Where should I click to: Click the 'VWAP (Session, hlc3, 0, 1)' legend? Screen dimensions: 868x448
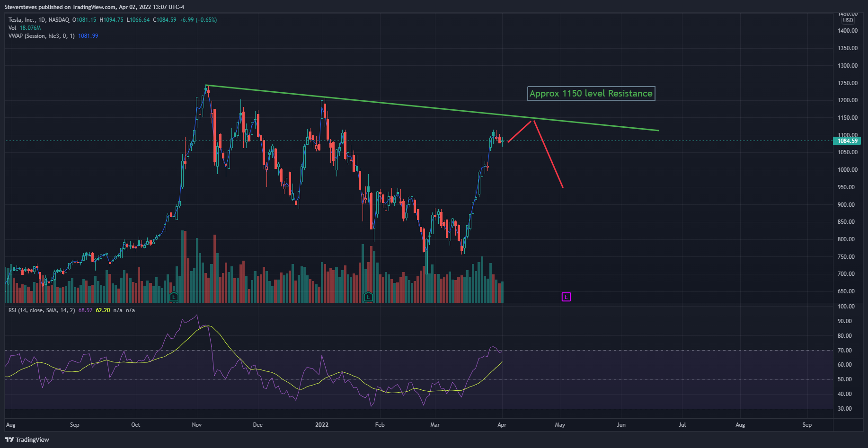[42, 36]
